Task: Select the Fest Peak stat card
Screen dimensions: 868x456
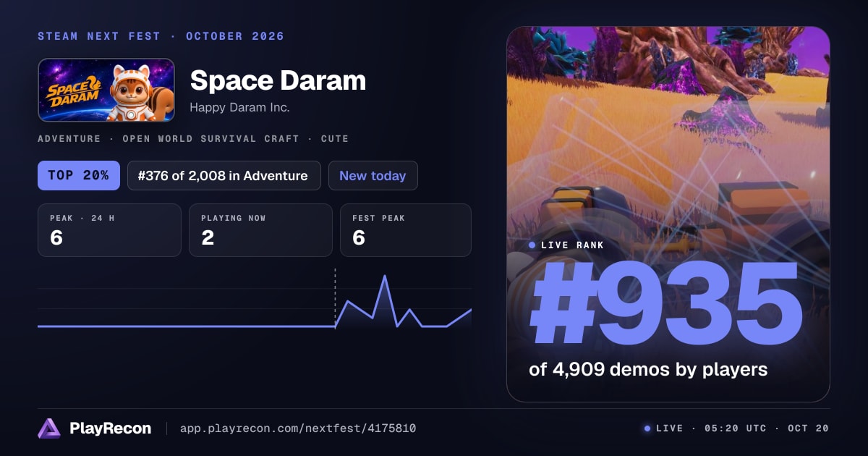Action: (406, 230)
